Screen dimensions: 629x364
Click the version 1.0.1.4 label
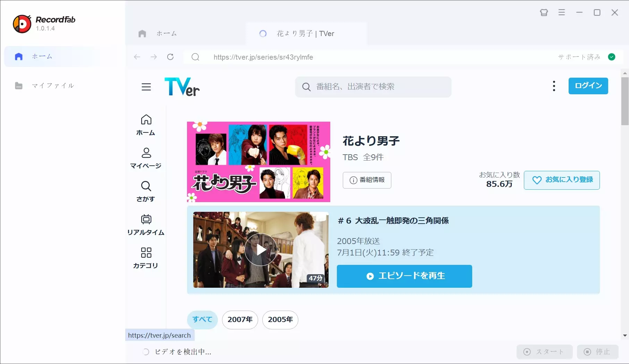click(45, 28)
